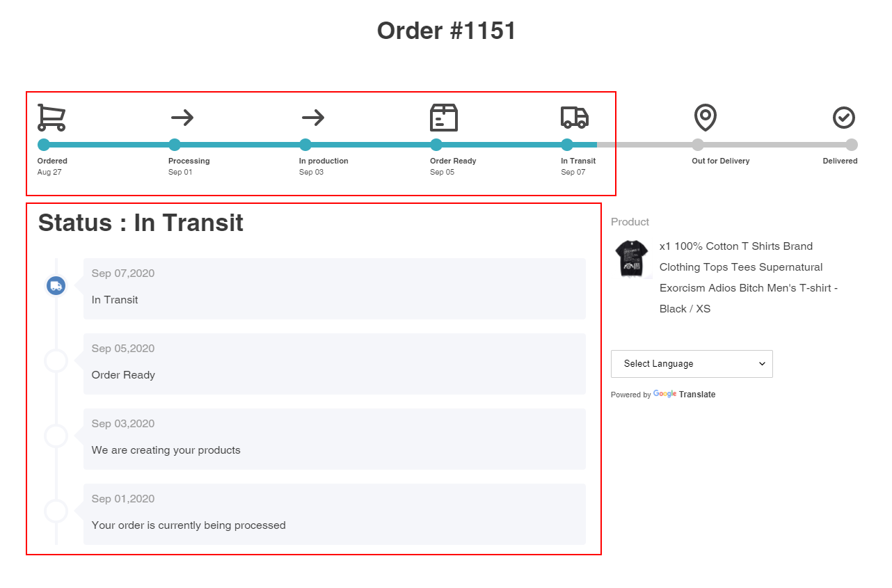Screen dimensions: 892x588
Task: Click the Order Ready box icon
Action: [444, 118]
